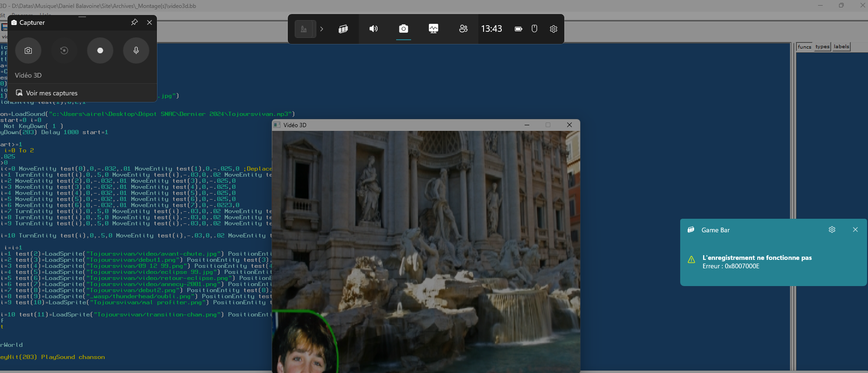Open Game Bar settings gear
Screen dimensions: 868x373
554,29
